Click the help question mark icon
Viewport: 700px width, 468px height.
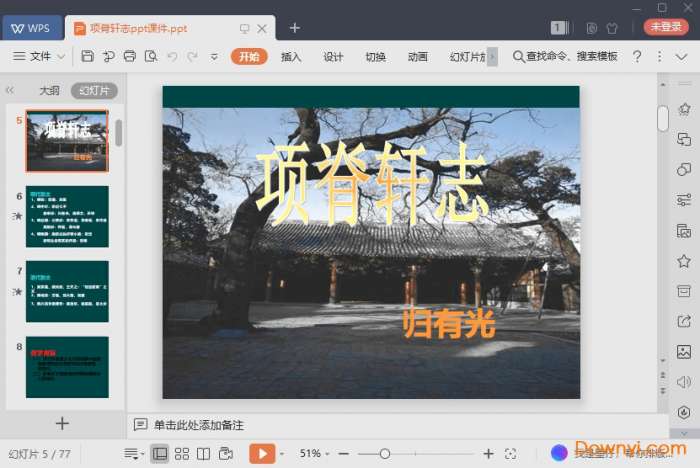tap(637, 57)
